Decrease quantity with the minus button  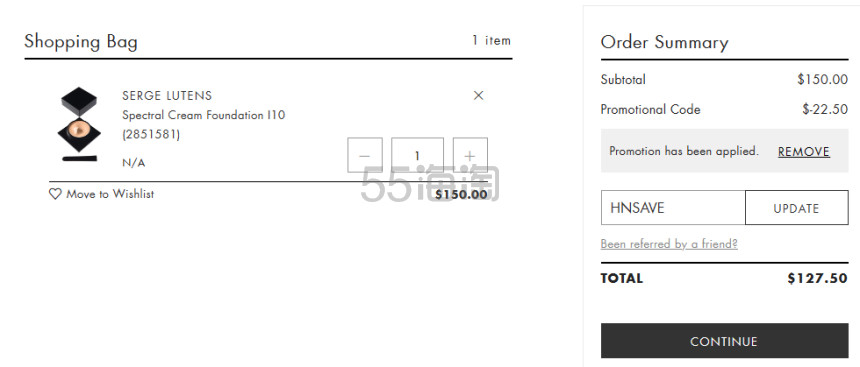pos(365,155)
